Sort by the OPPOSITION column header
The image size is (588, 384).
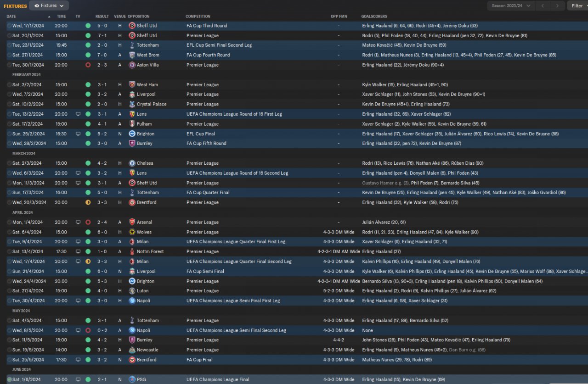pos(138,17)
